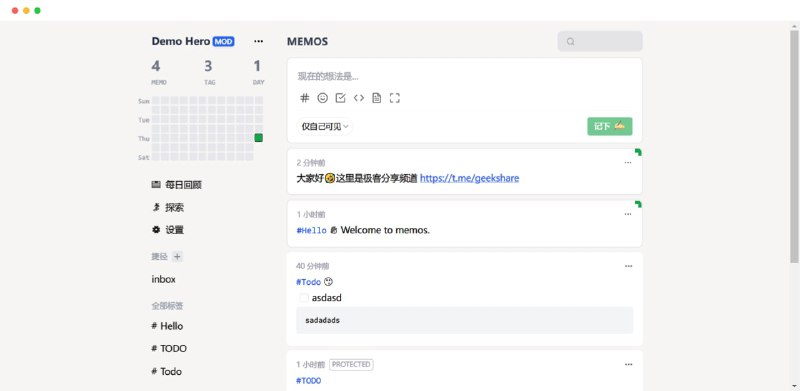Toggle fullscreen editor mode icon
This screenshot has height=391, width=800.
click(x=394, y=98)
